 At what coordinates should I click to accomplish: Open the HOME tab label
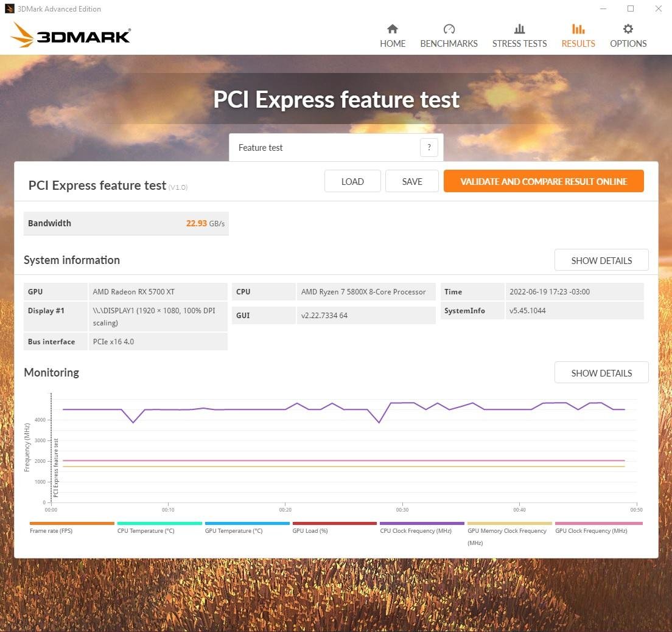pos(393,44)
